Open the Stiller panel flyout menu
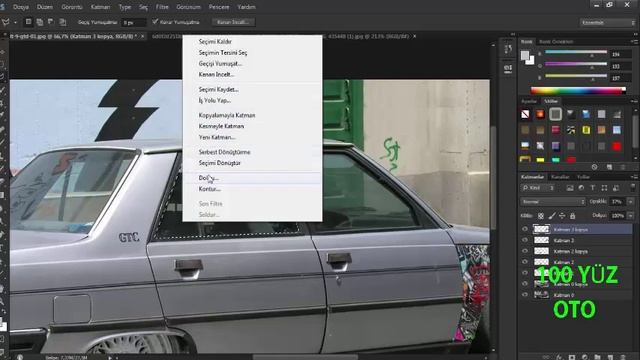The image size is (640, 360). tap(634, 101)
